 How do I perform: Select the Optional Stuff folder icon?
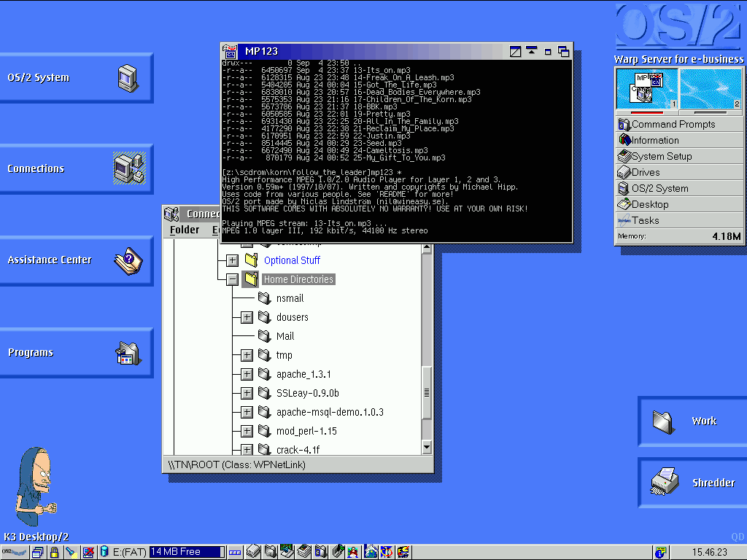pos(251,260)
